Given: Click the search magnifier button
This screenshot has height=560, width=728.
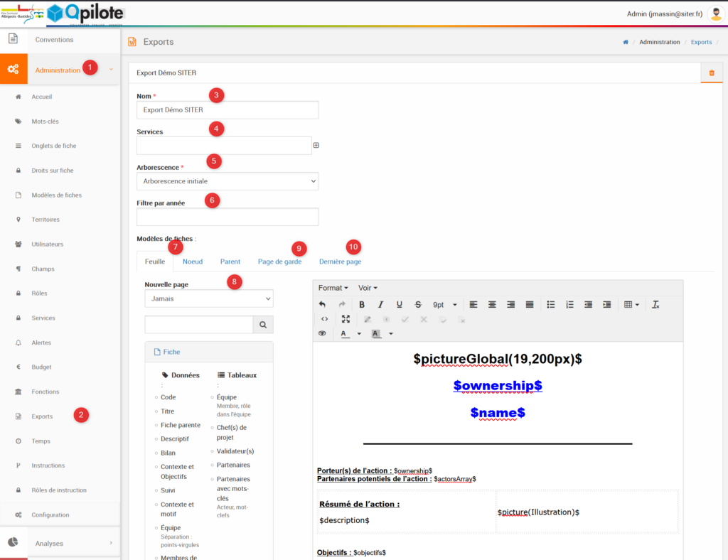Looking at the screenshot, I should coord(263,325).
